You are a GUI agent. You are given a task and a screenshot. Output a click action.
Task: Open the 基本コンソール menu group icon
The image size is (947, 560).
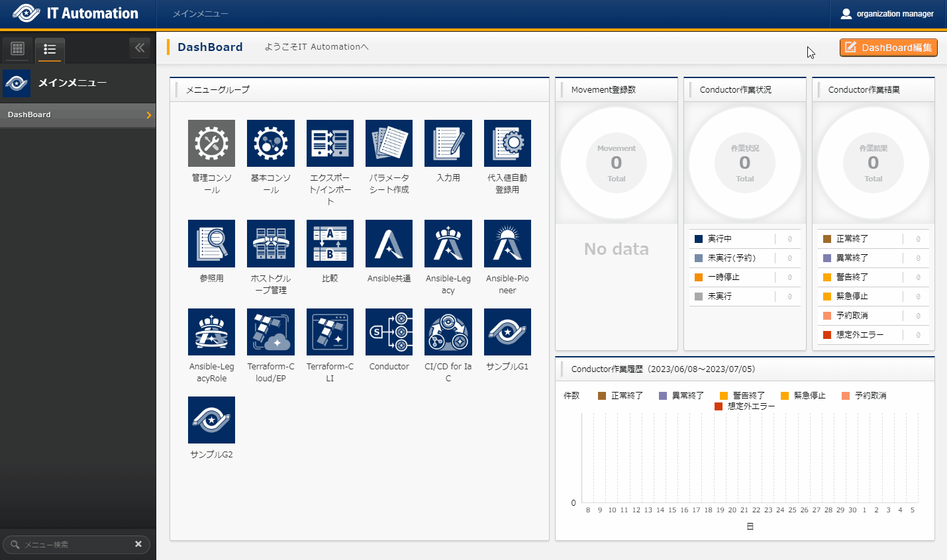pyautogui.click(x=270, y=143)
